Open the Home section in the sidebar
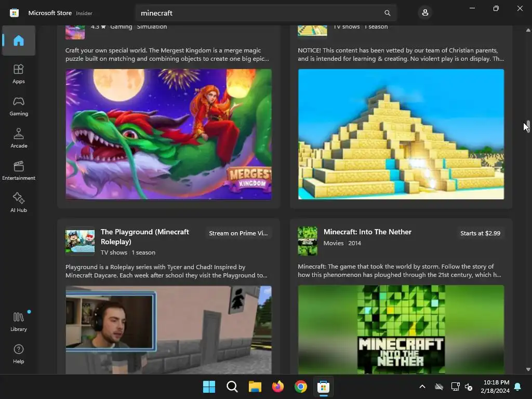The height and width of the screenshot is (399, 532). click(19, 41)
